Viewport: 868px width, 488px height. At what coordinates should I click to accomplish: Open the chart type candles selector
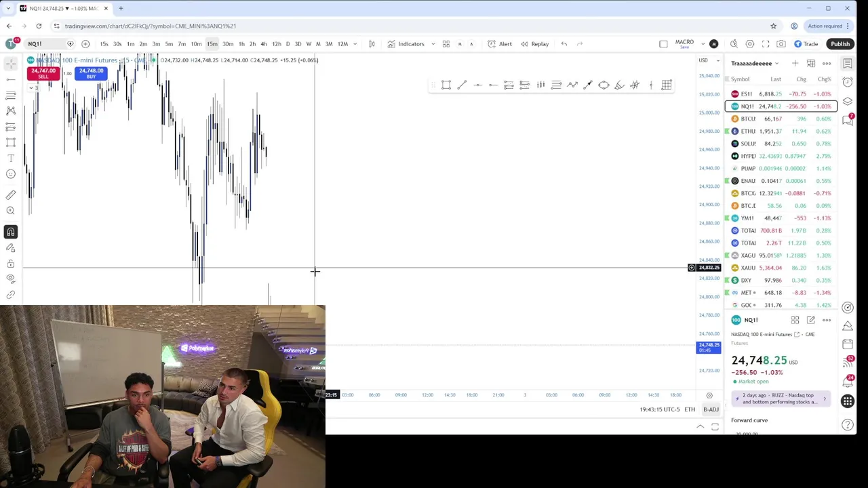[x=372, y=44]
